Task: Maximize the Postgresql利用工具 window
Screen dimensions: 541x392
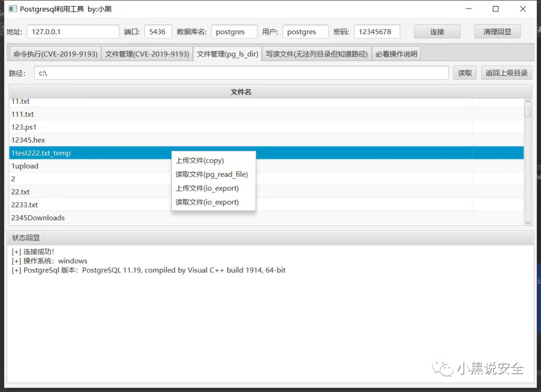Action: [495, 9]
